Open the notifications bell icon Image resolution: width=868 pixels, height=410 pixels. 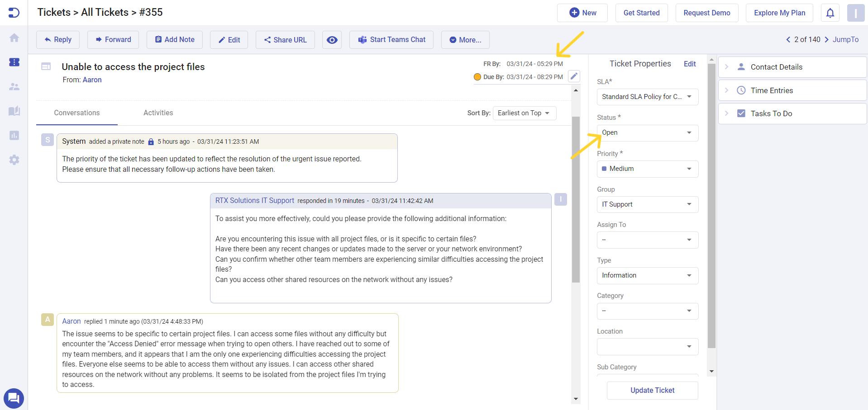[x=830, y=13]
